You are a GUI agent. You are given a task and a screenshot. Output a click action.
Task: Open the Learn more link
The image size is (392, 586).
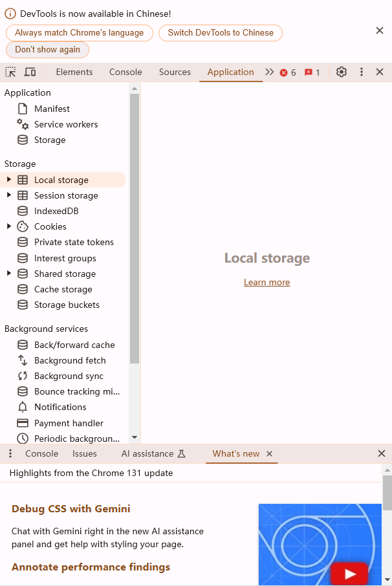[267, 282]
